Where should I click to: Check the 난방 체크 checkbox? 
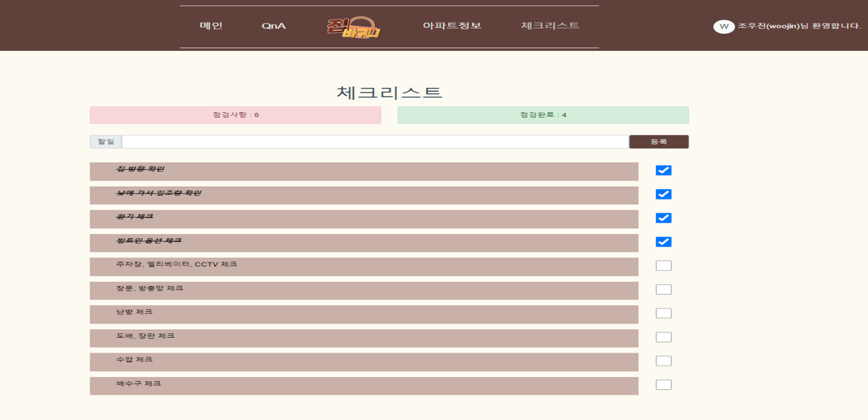click(663, 314)
